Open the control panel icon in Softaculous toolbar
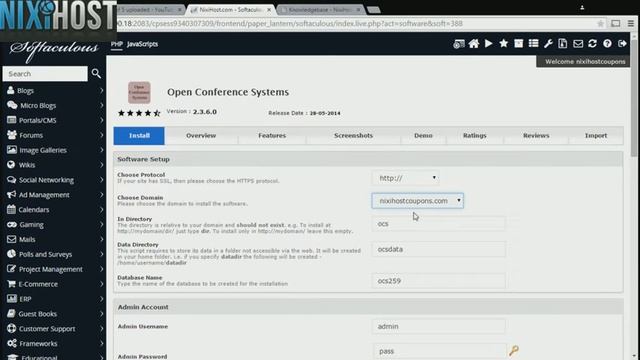Viewport: 640px width, 360px height. (x=459, y=44)
